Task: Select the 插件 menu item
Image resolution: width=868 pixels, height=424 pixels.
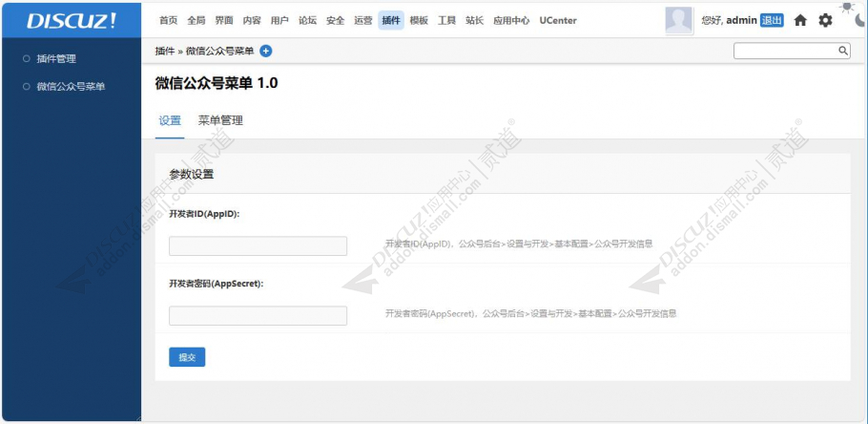Action: coord(391,20)
